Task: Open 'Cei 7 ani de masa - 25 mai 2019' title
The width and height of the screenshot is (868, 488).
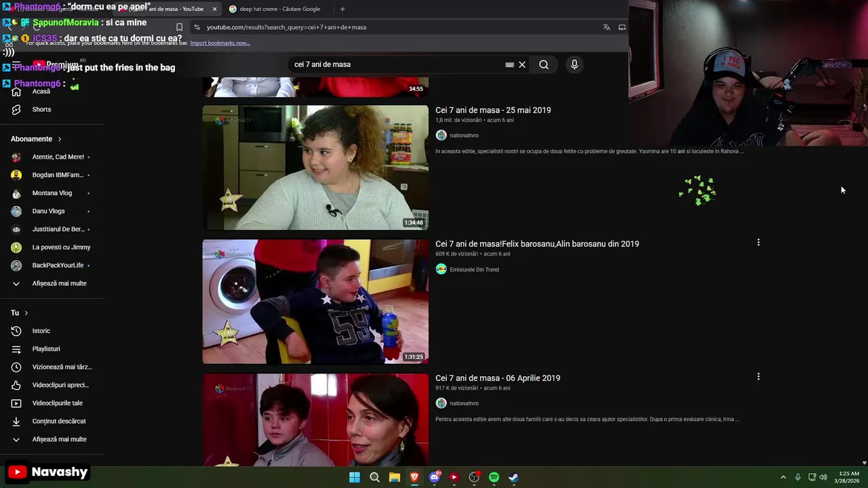Action: click(x=493, y=110)
